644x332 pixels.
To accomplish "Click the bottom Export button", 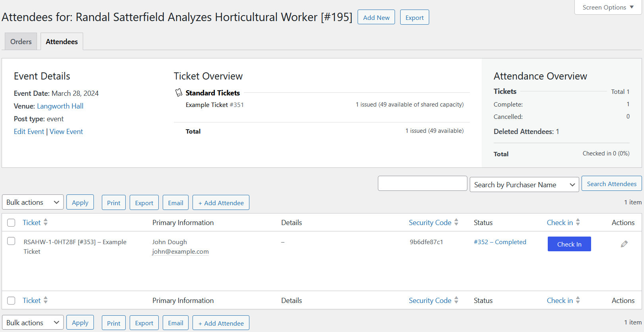I will (144, 323).
